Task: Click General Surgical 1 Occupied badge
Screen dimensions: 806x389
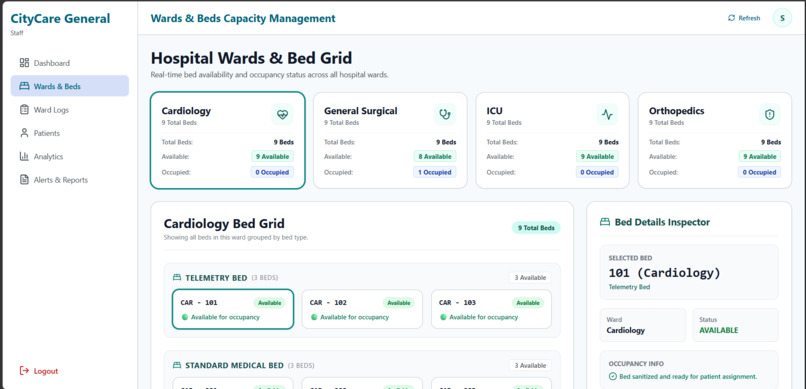Action: pos(434,172)
